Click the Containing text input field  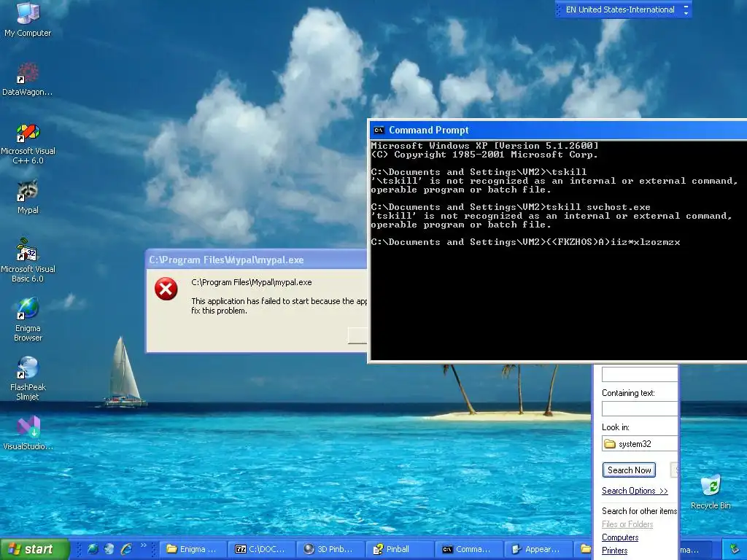tap(639, 408)
